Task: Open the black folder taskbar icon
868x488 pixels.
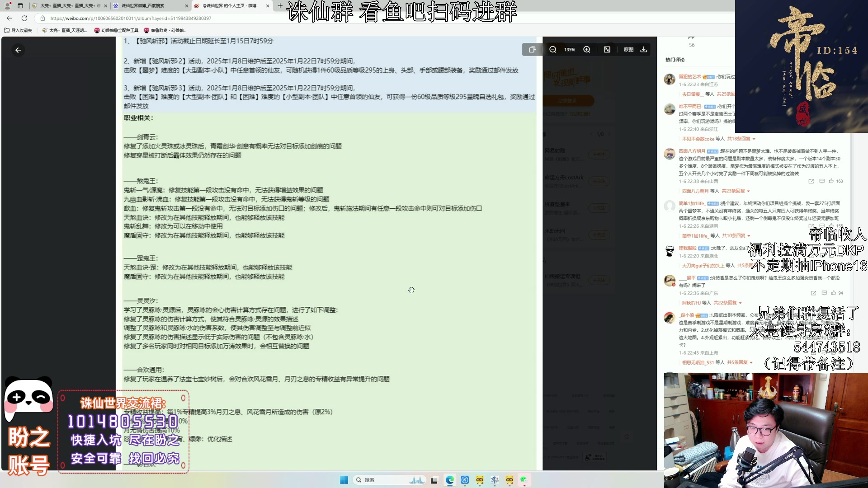Action: click(x=434, y=480)
